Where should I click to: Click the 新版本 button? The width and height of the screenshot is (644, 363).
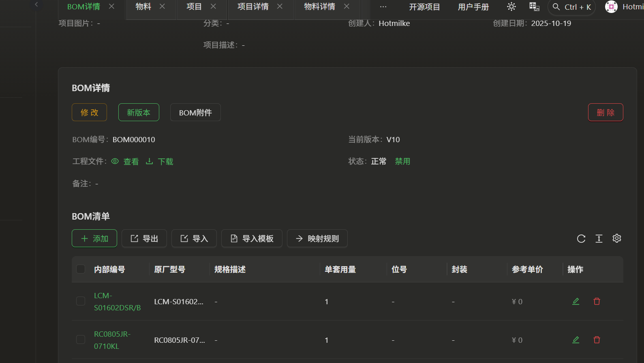(x=139, y=113)
